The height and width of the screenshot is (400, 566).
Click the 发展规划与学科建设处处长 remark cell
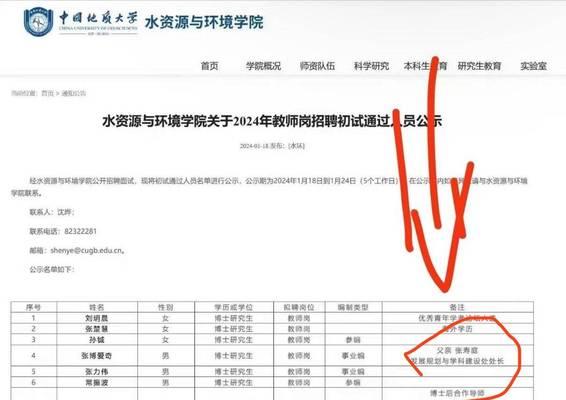[x=457, y=356]
